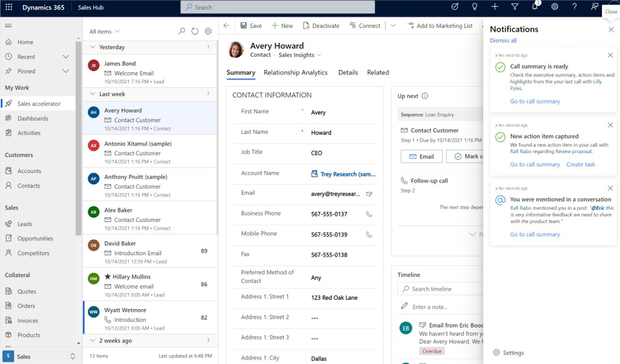Open the advanced find filter icon
The image size is (620, 364).
point(515,7)
